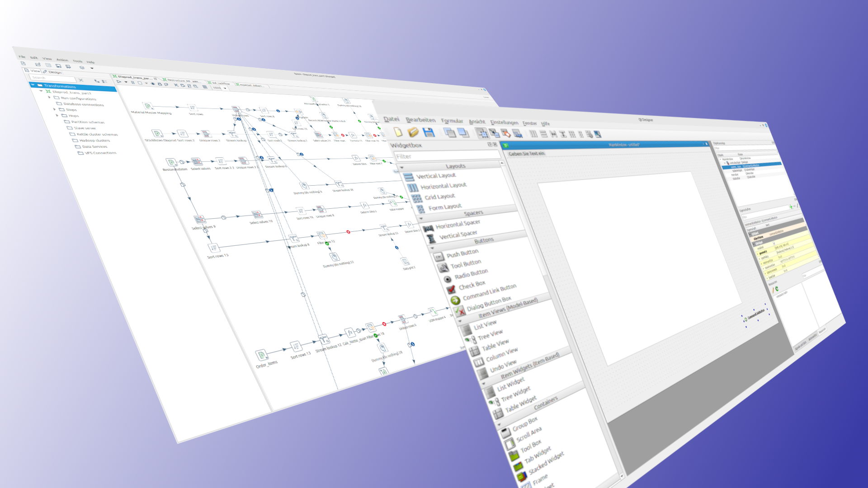Click the Open folder icon in Qt Designer

pos(413,132)
